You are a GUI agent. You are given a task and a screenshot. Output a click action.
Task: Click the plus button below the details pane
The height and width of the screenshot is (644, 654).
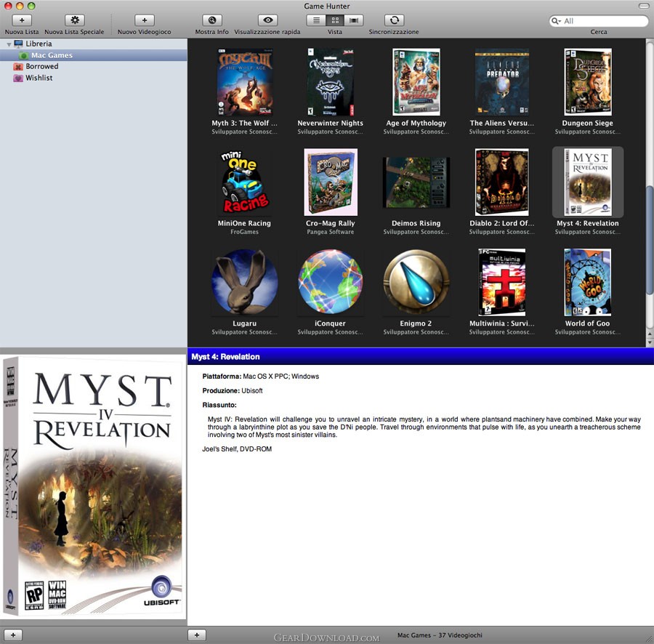click(x=197, y=635)
